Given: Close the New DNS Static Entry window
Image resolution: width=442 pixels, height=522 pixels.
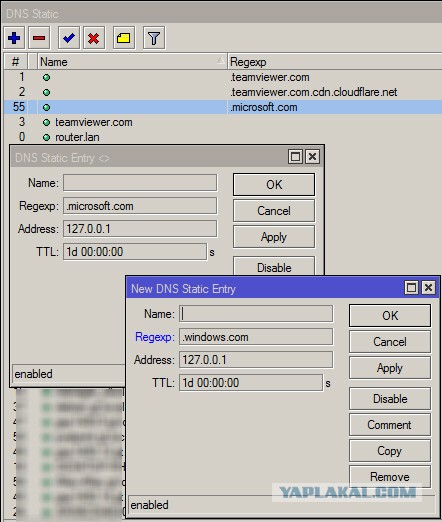Looking at the screenshot, I should click(x=429, y=287).
